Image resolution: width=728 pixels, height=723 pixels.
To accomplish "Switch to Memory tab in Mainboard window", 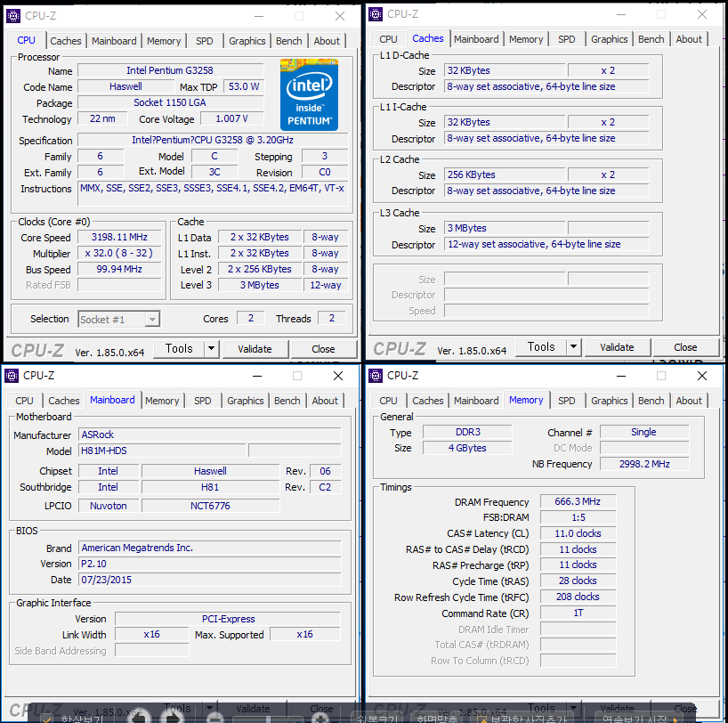I will click(162, 401).
